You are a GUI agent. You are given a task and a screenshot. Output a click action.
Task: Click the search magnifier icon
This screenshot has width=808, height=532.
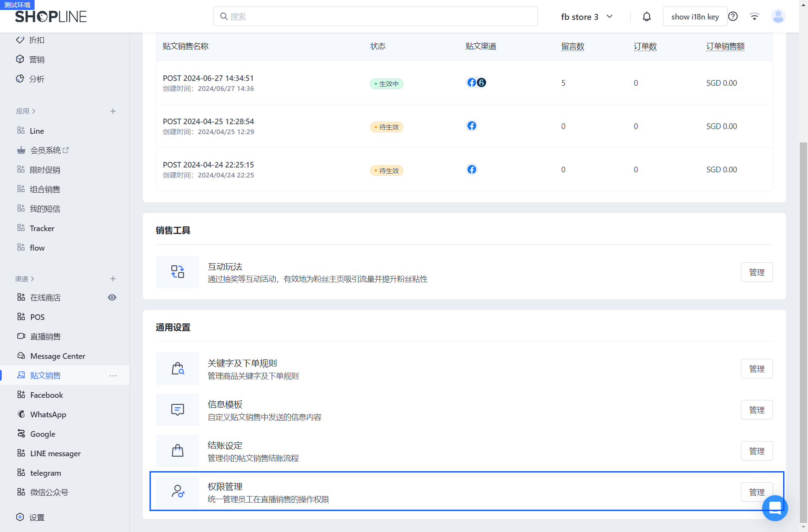[x=224, y=16]
